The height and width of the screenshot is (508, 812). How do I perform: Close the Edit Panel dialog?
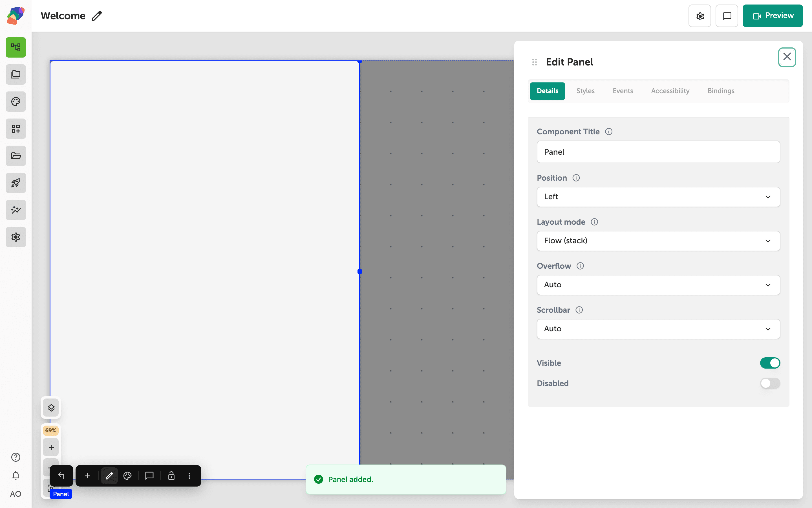point(787,57)
